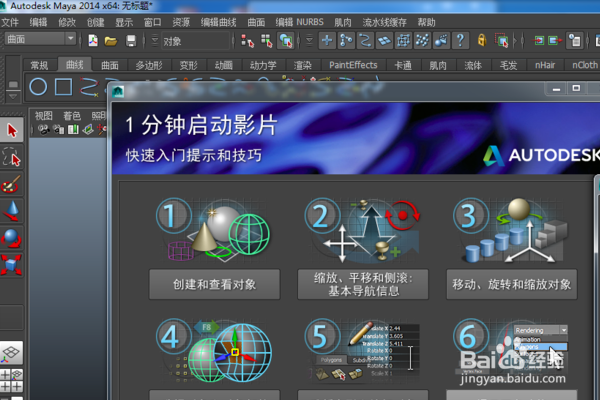Open movie thumbnail number 4
Screen dimensions: 600x400
[x=214, y=351]
